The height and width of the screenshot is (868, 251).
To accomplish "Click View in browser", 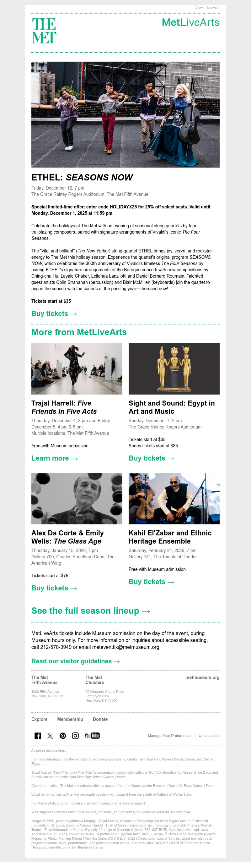I will click(207, 8).
